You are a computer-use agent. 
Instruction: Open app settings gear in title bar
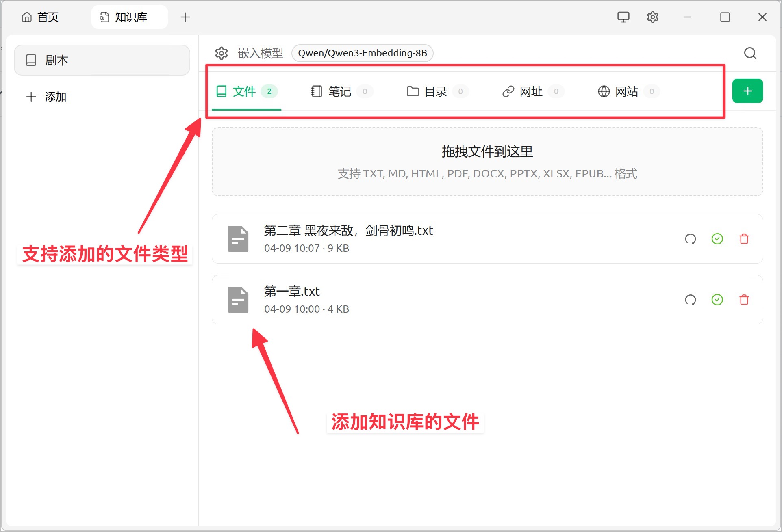652,17
